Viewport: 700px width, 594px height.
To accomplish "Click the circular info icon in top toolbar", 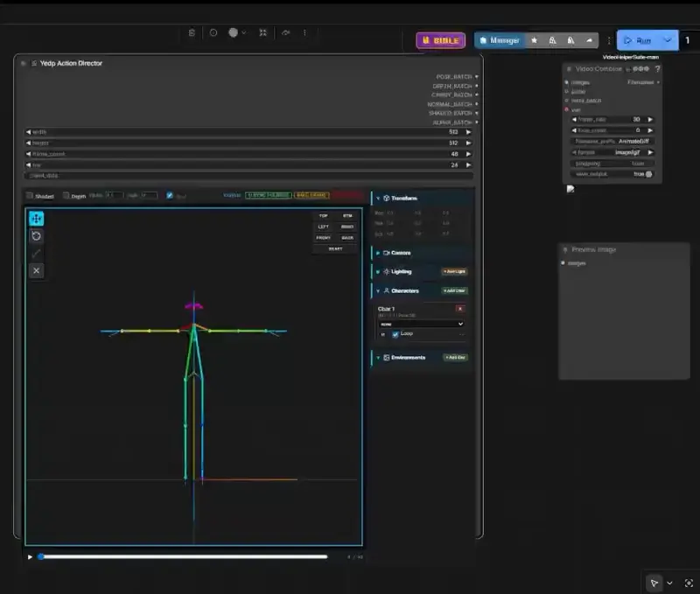I will pyautogui.click(x=213, y=32).
